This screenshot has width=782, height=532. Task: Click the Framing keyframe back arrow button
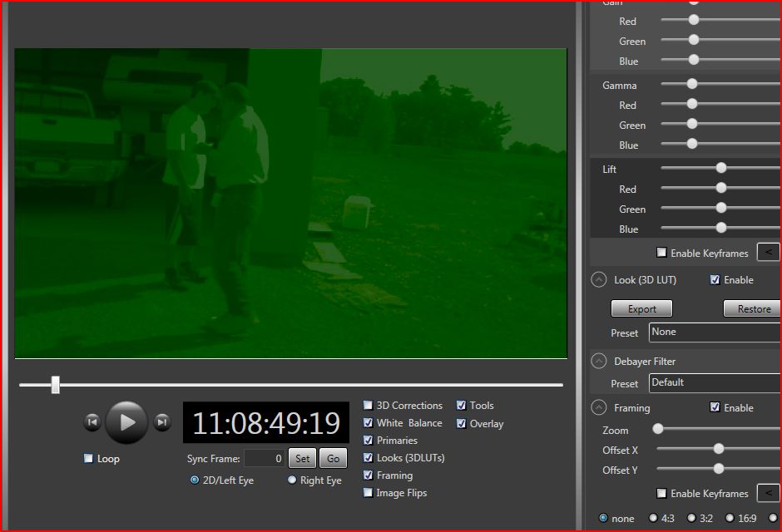[x=768, y=493]
